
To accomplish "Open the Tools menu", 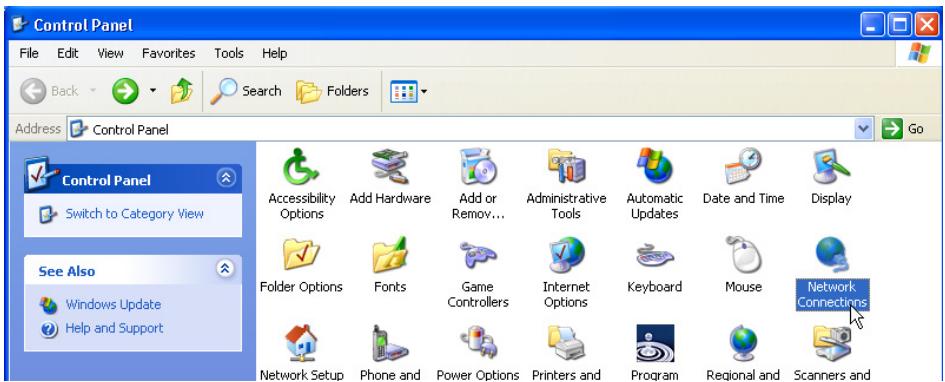I will click(x=228, y=54).
